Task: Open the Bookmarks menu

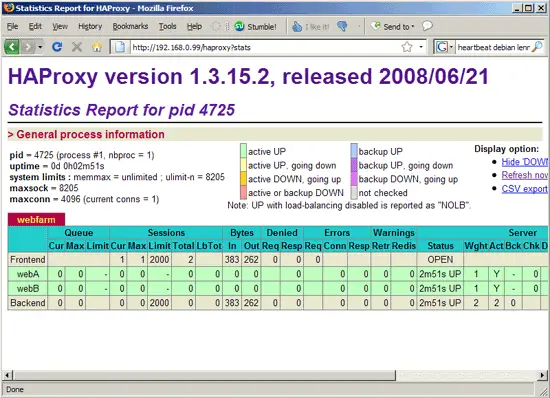Action: point(130,26)
